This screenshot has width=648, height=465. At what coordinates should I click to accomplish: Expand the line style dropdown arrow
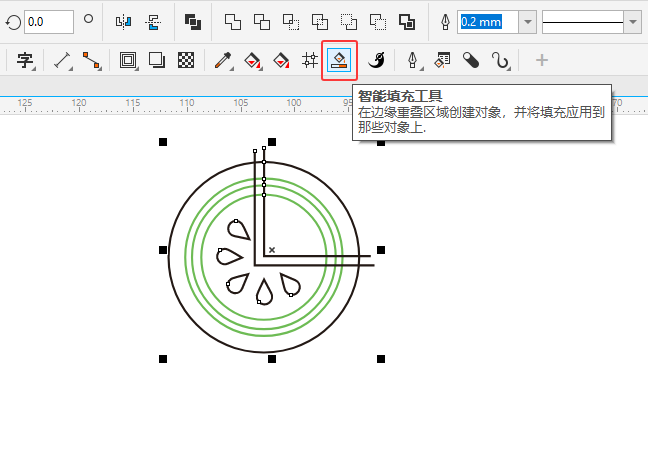pyautogui.click(x=633, y=22)
